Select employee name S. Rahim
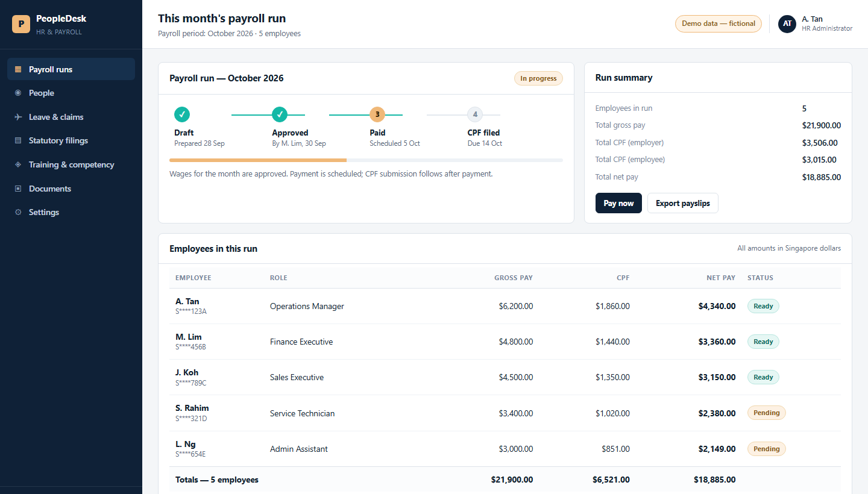This screenshot has height=494, width=868. 192,408
